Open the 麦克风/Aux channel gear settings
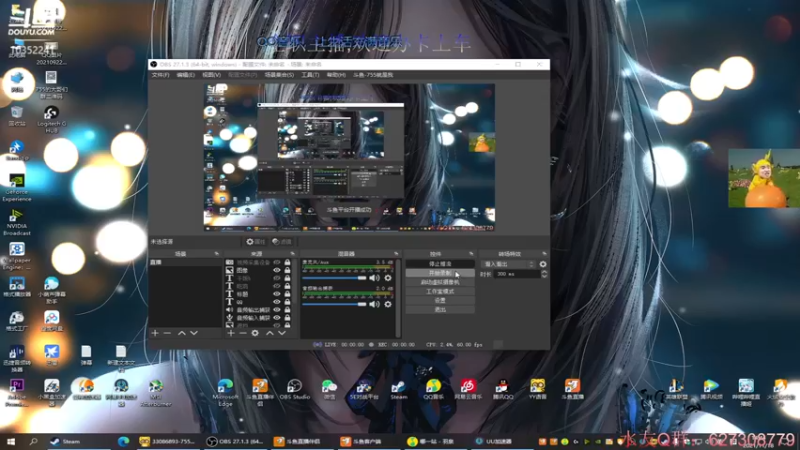 (x=388, y=278)
